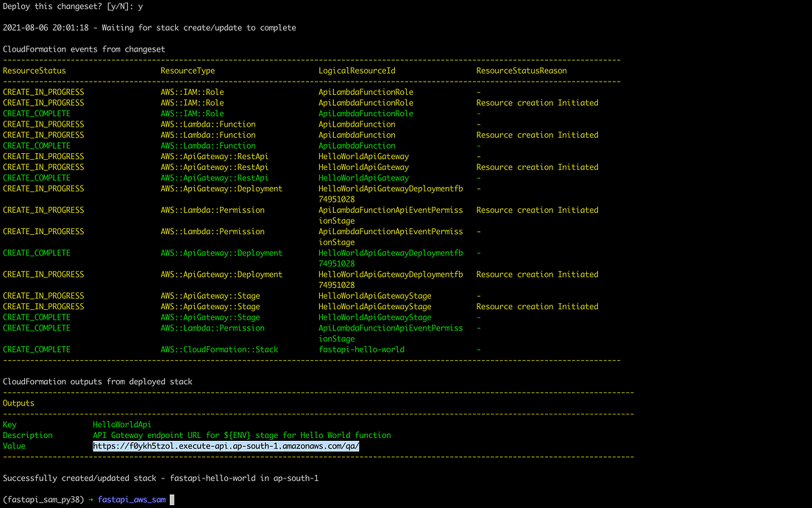
Task: Click CREATE_COMPLETE status of CloudFormation Stack row
Action: coord(36,350)
